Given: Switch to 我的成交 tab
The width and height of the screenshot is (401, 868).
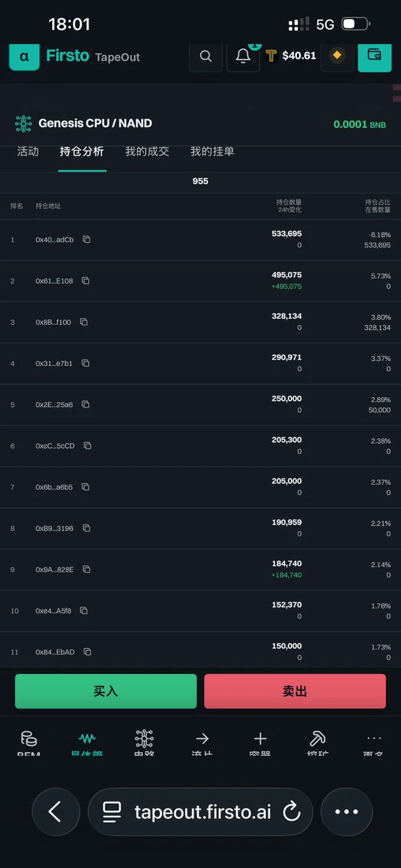Looking at the screenshot, I should coord(147,151).
